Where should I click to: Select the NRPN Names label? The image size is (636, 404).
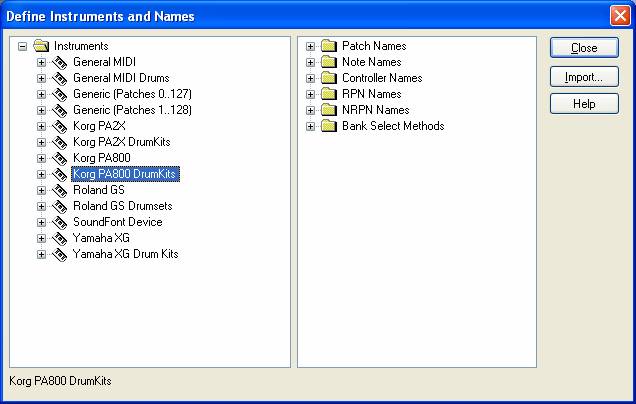tap(376, 110)
